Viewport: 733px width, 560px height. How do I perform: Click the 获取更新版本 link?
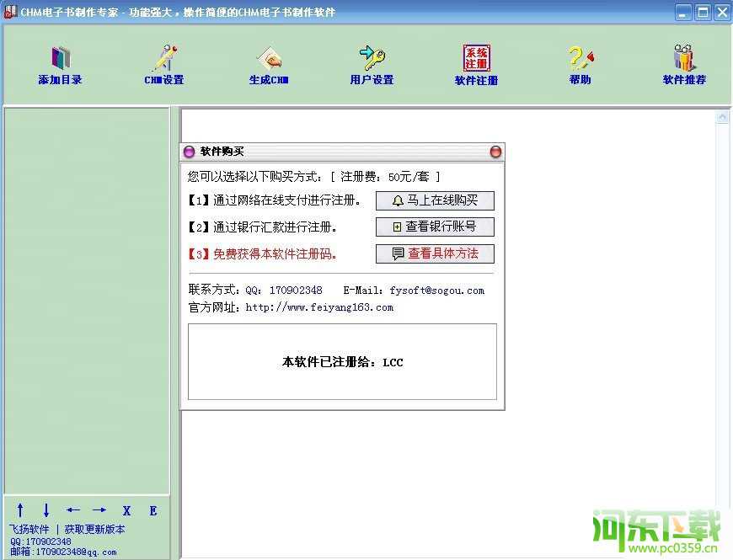95,529
